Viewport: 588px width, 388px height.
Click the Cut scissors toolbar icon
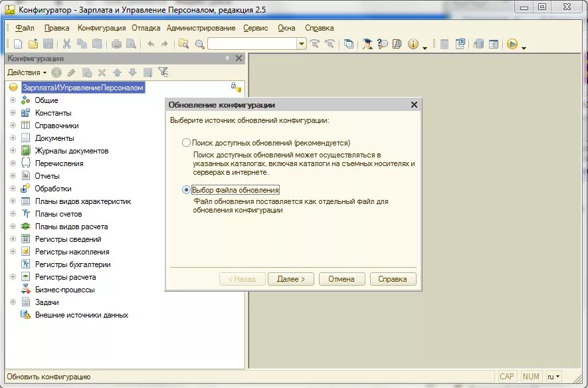[x=66, y=44]
